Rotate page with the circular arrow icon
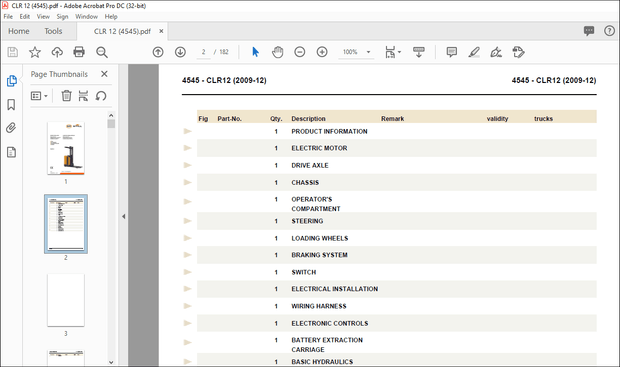 coord(101,96)
